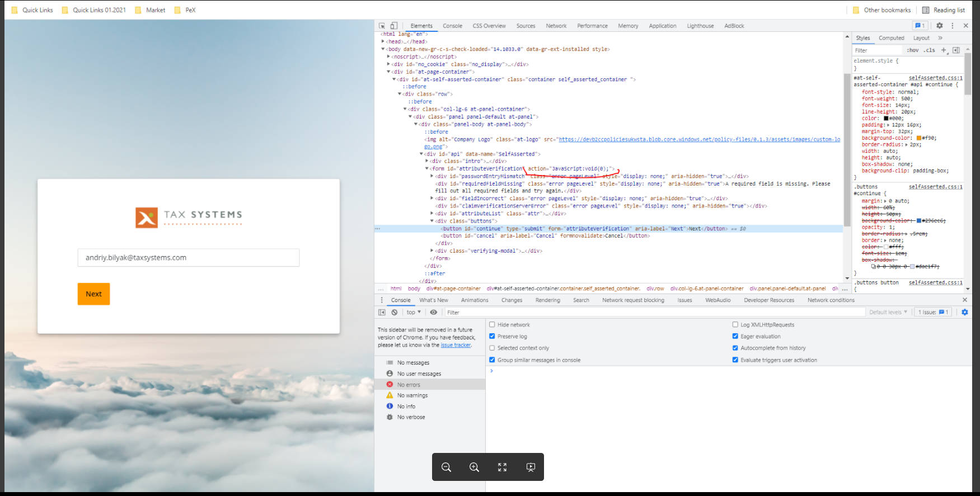Viewport: 980px width, 496px height.
Task: Toggle the device toolbar icon
Action: point(394,26)
